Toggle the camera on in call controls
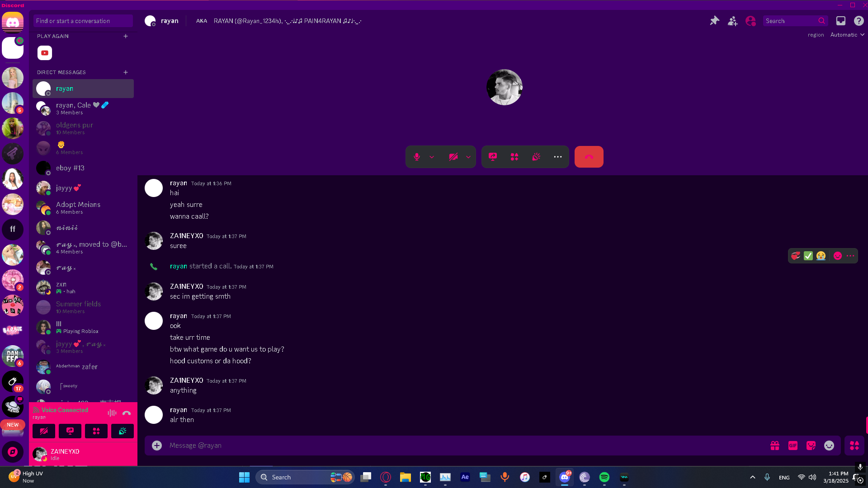This screenshot has height=488, width=868. tap(453, 157)
